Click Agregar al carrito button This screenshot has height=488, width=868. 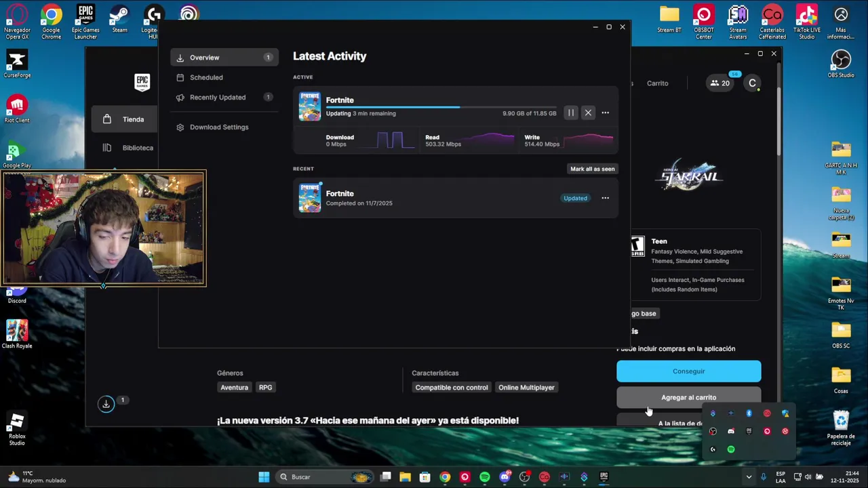click(x=688, y=398)
